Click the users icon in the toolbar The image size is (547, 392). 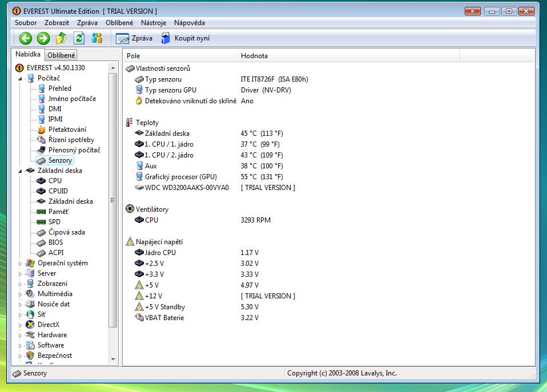click(97, 38)
